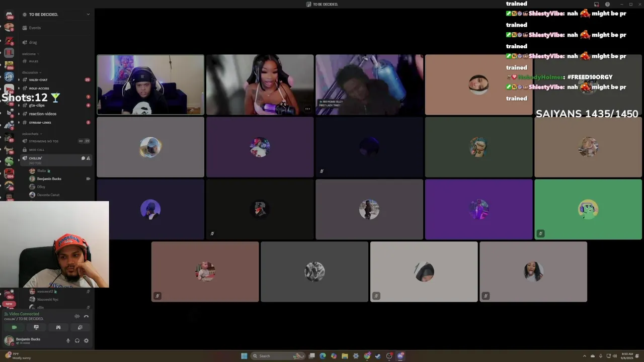The height and width of the screenshot is (362, 644).
Task: Toggle the camera button in voice panel
Action: point(14,327)
